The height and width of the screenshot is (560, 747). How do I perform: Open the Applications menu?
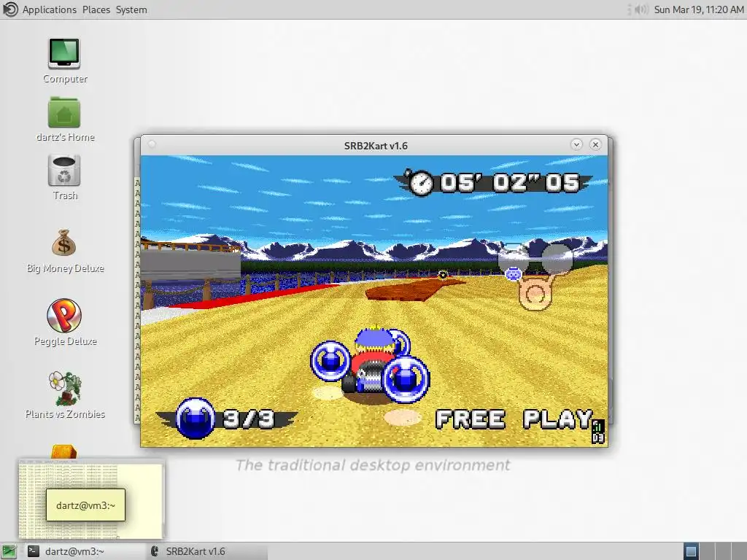[49, 9]
